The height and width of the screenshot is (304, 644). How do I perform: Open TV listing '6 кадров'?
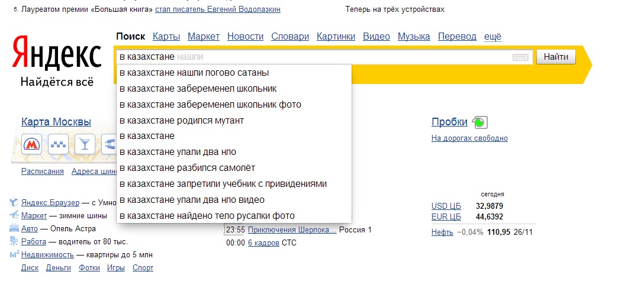pos(263,243)
